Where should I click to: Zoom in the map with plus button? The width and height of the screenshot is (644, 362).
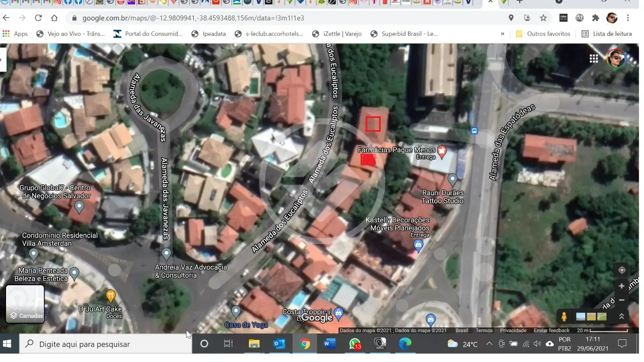coord(621,286)
